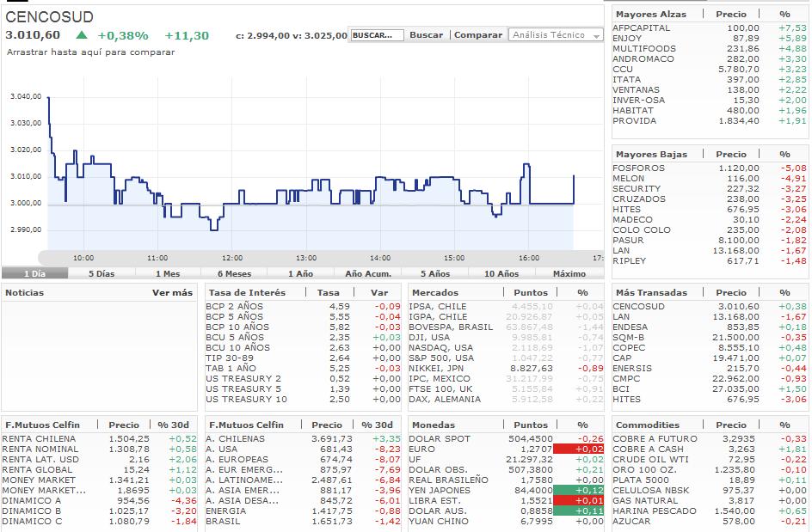Image resolution: width=812 pixels, height=532 pixels.
Task: Click A. CHILENAS mutual fund row
Action: [x=303, y=439]
